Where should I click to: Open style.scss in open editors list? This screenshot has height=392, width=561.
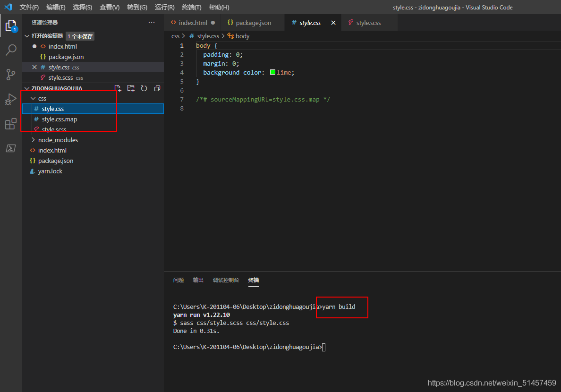pos(93,77)
